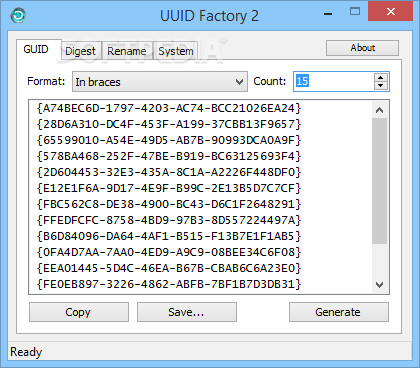Close the UUID Factory 2 window

point(390,11)
